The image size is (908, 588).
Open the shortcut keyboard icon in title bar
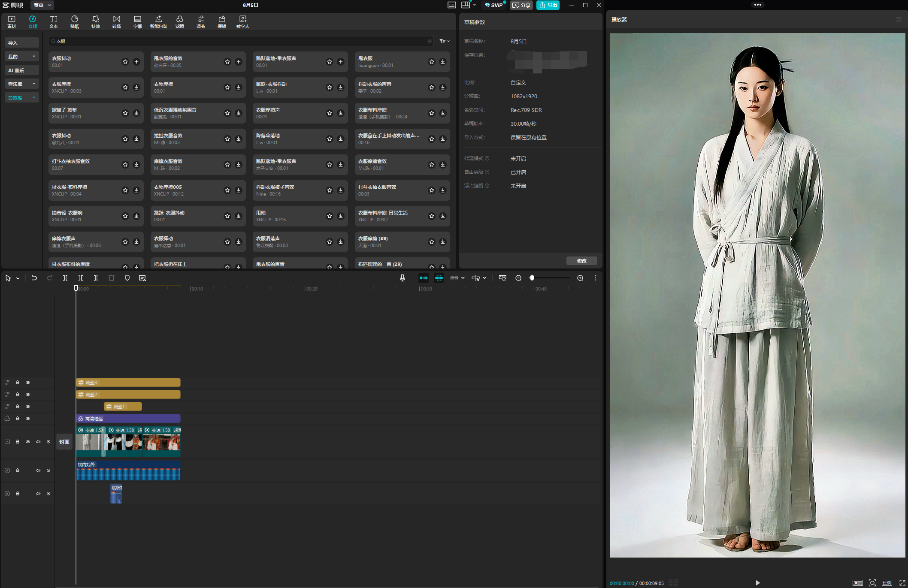[x=452, y=5]
